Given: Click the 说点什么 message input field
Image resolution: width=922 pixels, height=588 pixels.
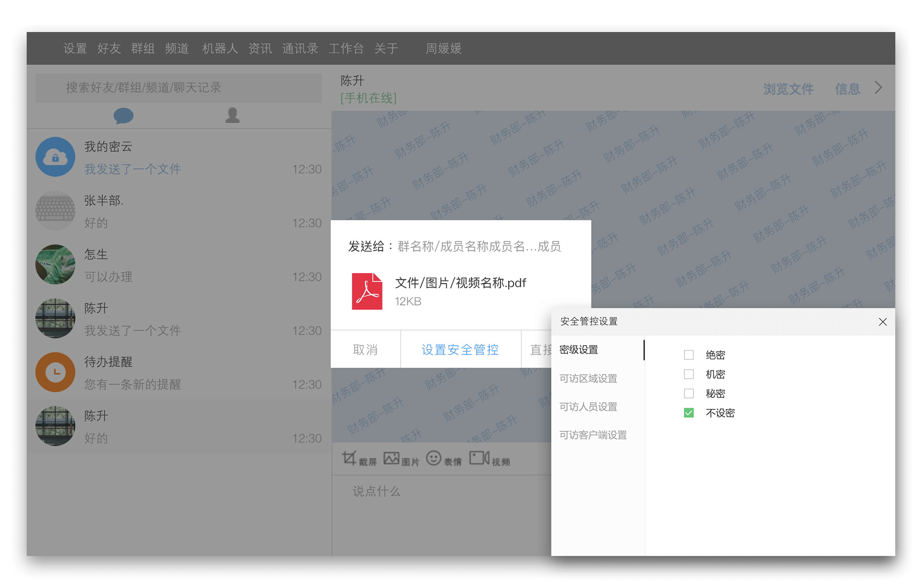Looking at the screenshot, I should 437,492.
